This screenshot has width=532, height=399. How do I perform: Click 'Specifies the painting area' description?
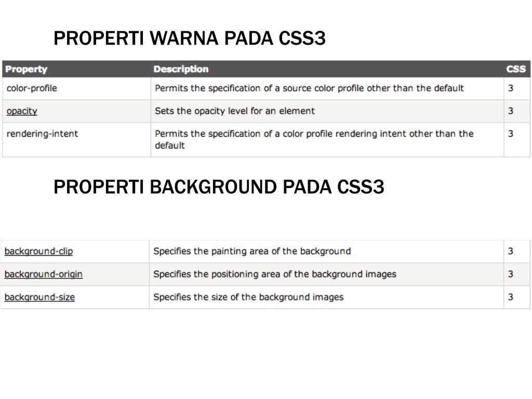tap(252, 251)
